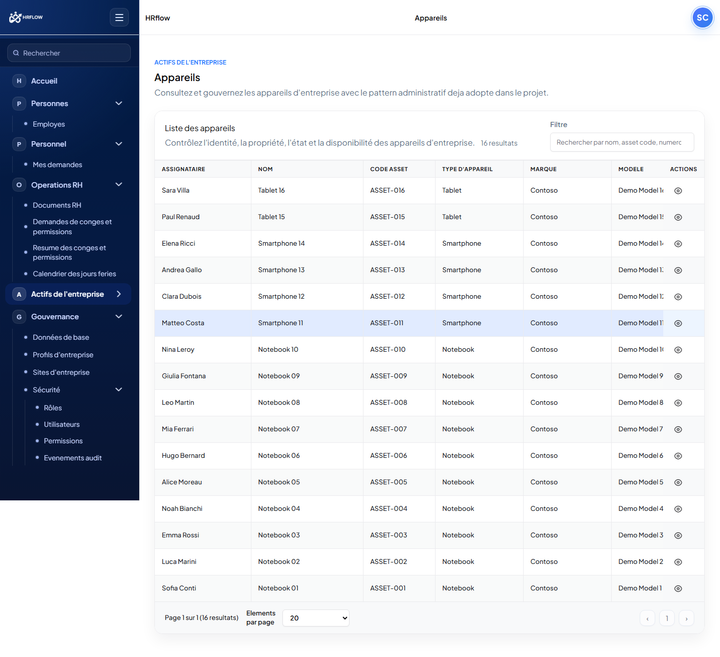View details of Smartphone 14 via eye icon

678,244
